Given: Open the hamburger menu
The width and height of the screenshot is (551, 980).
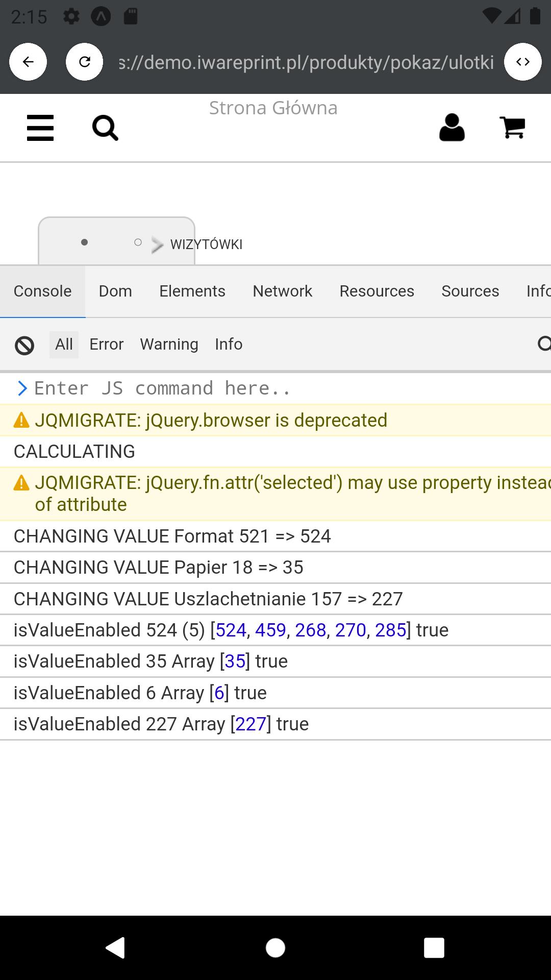Looking at the screenshot, I should (x=40, y=128).
